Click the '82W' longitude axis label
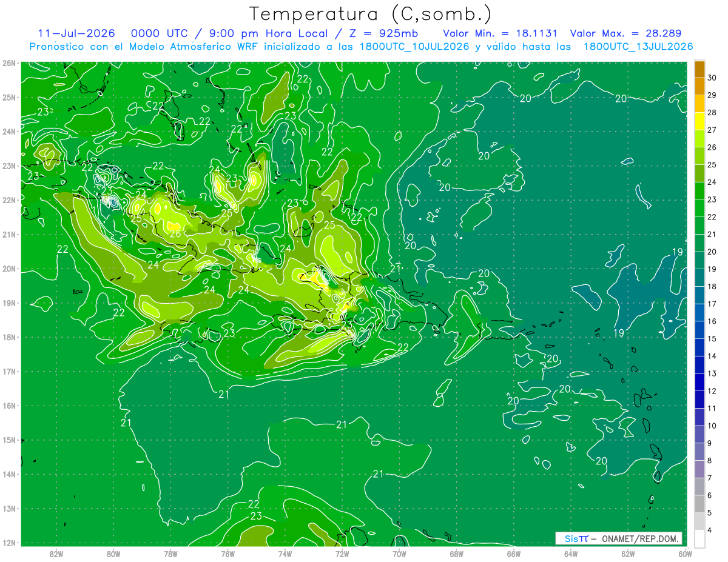Viewport: 728px width, 562px height. (56, 554)
